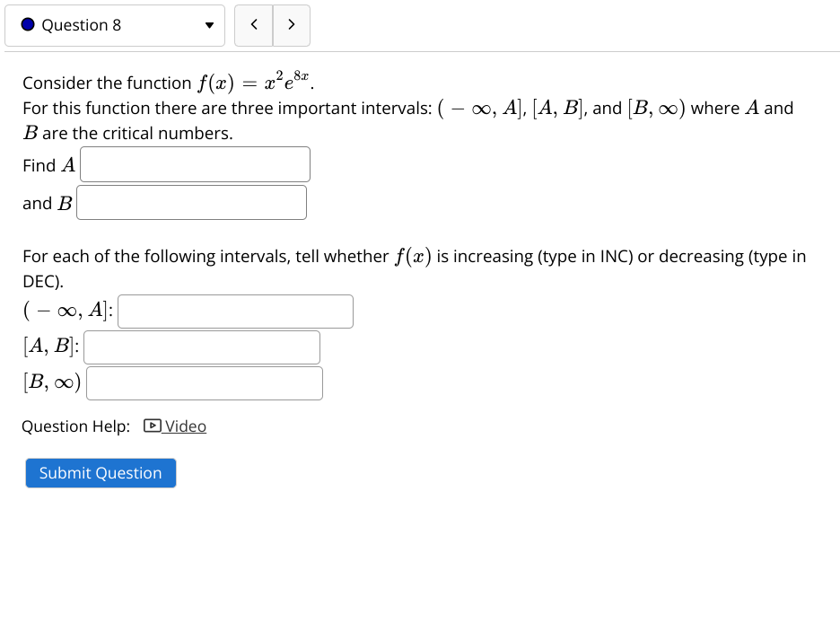Click the back arrow to view previous question
Screen dimensions: 840x632
(x=253, y=25)
